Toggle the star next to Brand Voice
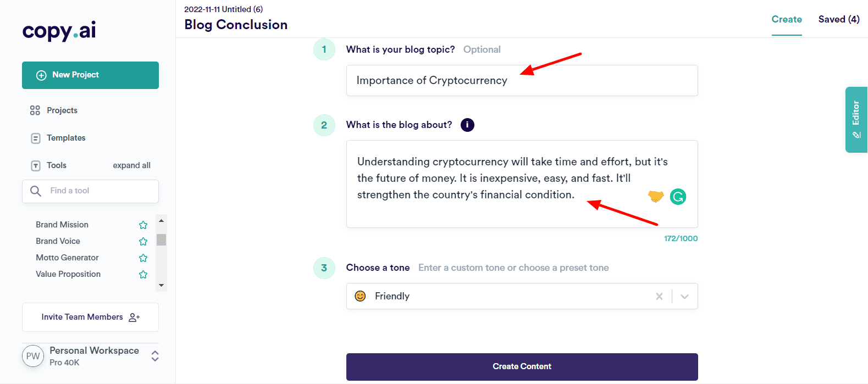The height and width of the screenshot is (384, 868). [x=143, y=241]
